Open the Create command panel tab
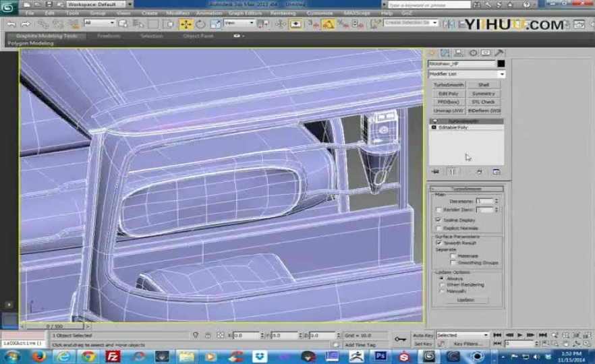 click(x=432, y=53)
